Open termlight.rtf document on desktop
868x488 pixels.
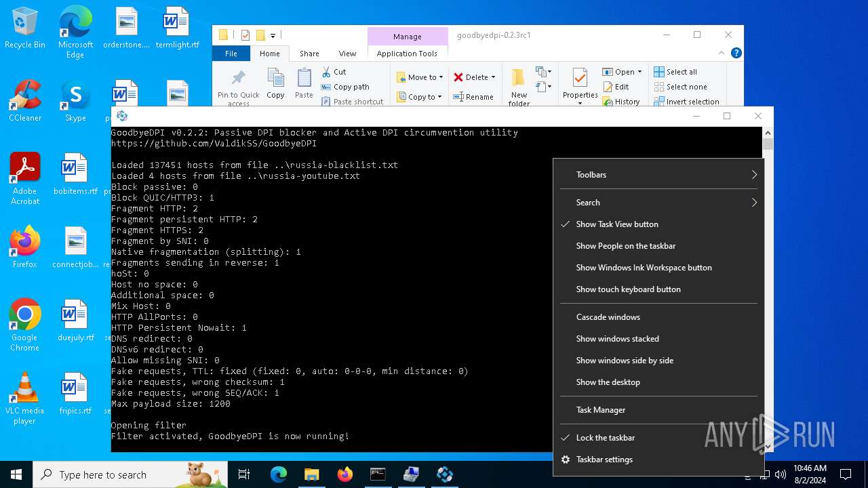(x=177, y=28)
